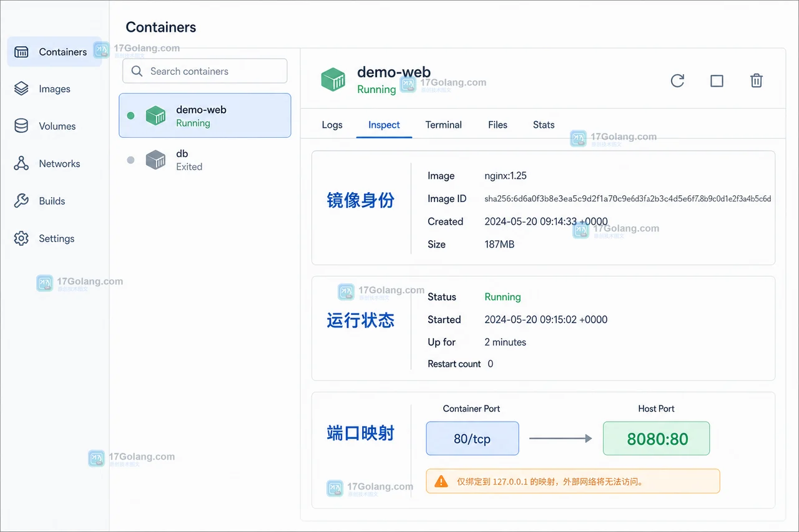Open the Settings gear icon
The height and width of the screenshot is (532, 799).
pyautogui.click(x=21, y=238)
